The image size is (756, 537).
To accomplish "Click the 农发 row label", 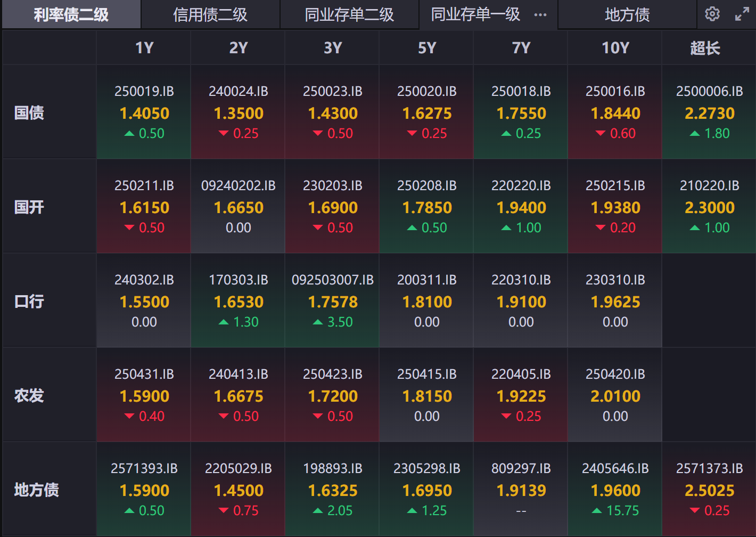I will pyautogui.click(x=29, y=396).
